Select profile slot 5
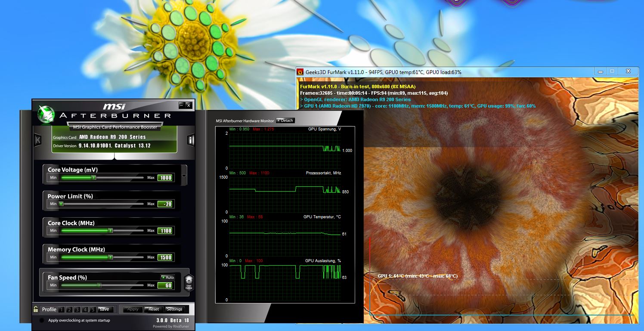 tap(92, 309)
